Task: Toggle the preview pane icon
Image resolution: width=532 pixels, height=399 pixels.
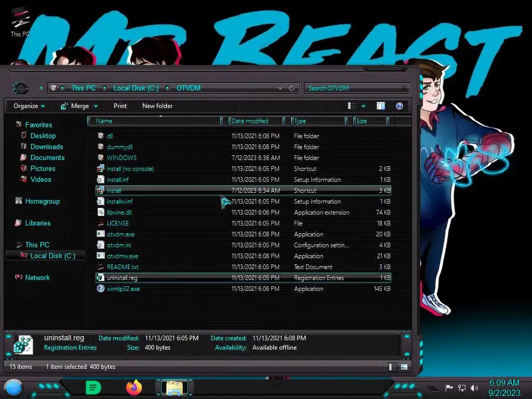Action: click(381, 106)
